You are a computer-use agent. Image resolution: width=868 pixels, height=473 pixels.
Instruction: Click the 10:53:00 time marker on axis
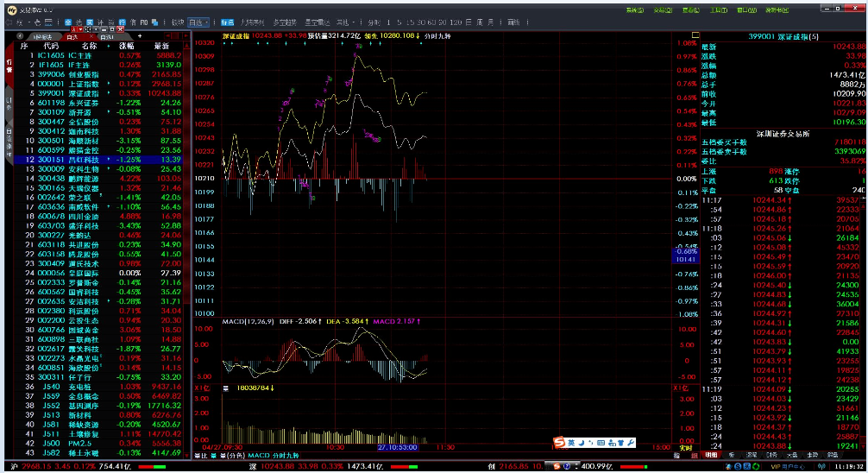click(x=397, y=447)
